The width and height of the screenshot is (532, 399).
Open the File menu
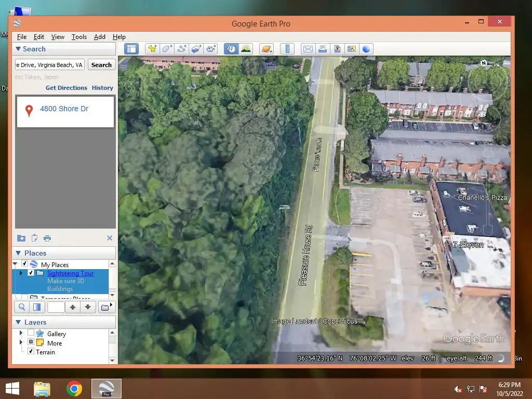pos(22,37)
